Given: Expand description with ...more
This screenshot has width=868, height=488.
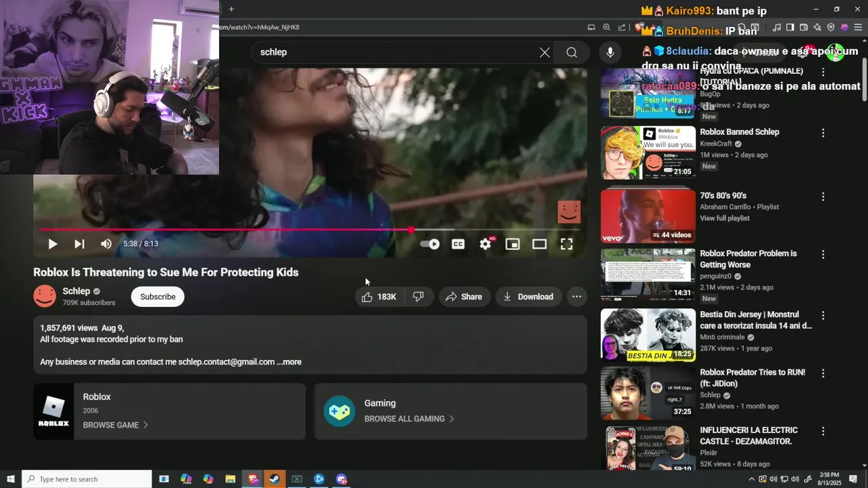Looking at the screenshot, I should click(x=289, y=362).
